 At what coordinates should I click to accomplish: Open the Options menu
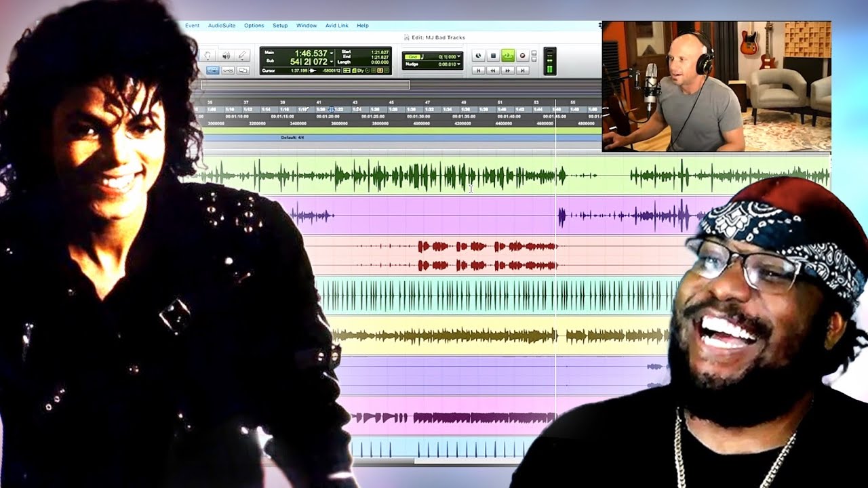254,26
